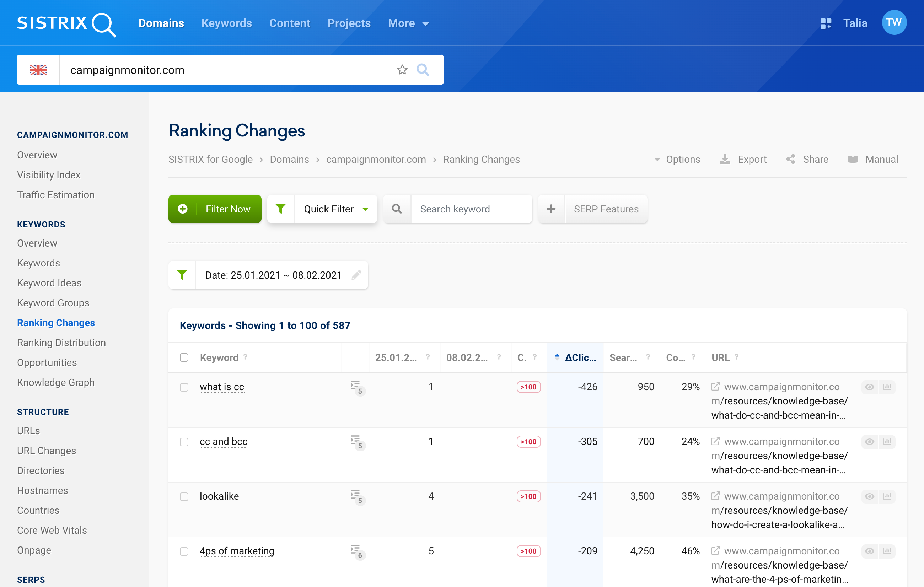Click the keyword search magnifier icon
The height and width of the screenshot is (587, 924).
(x=397, y=209)
